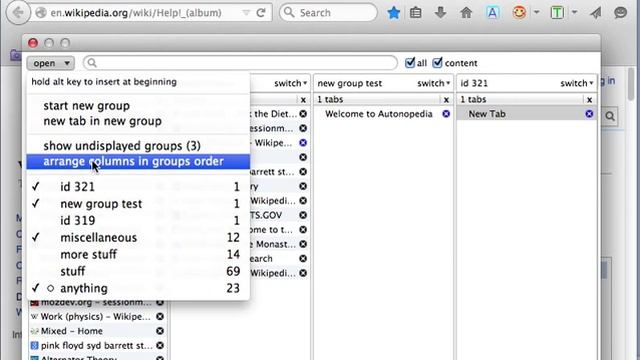Viewport: 640px width, 360px height.
Task: Close the Work (physics) tab entry
Action: pyautogui.click(x=160, y=316)
